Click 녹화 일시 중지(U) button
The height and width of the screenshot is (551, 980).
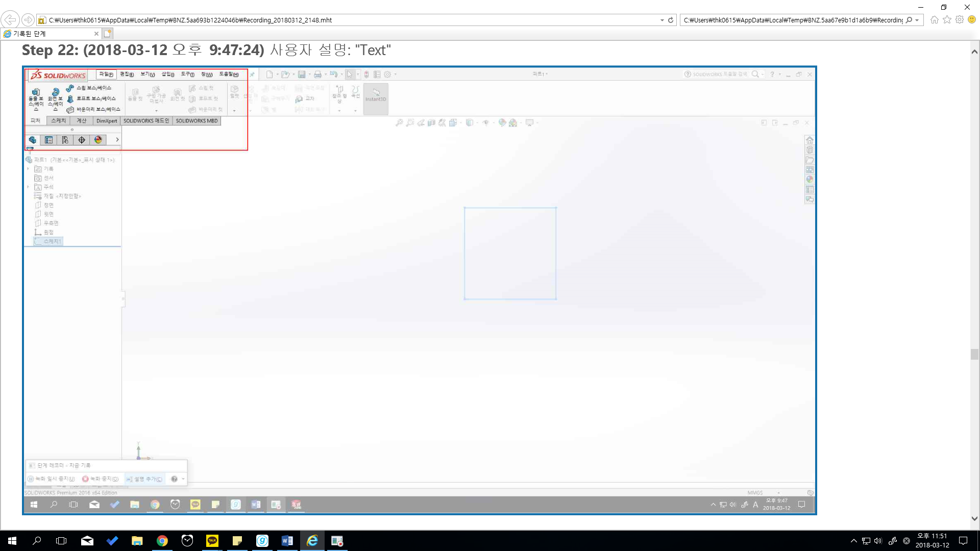pos(52,479)
